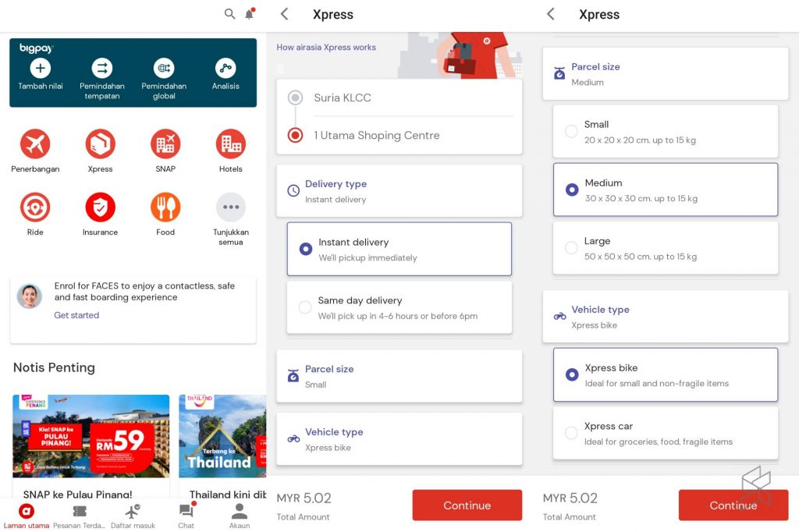Open Penerbangan flights icon

click(35, 144)
